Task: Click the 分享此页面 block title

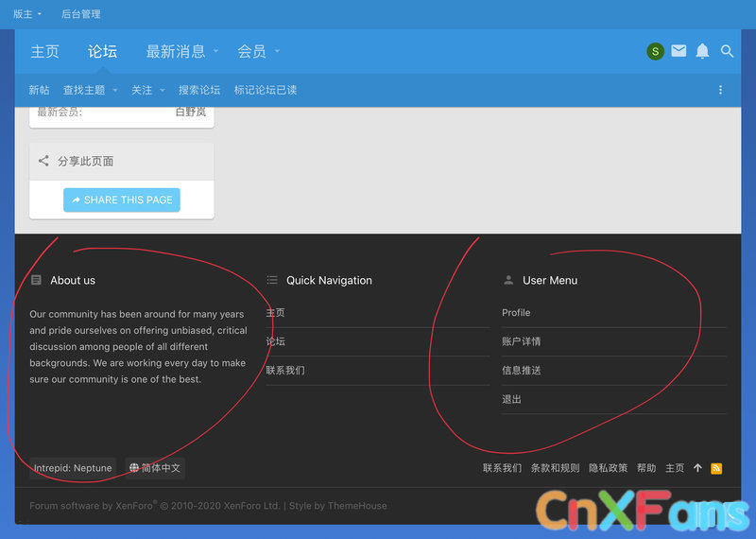Action: pyautogui.click(x=85, y=161)
